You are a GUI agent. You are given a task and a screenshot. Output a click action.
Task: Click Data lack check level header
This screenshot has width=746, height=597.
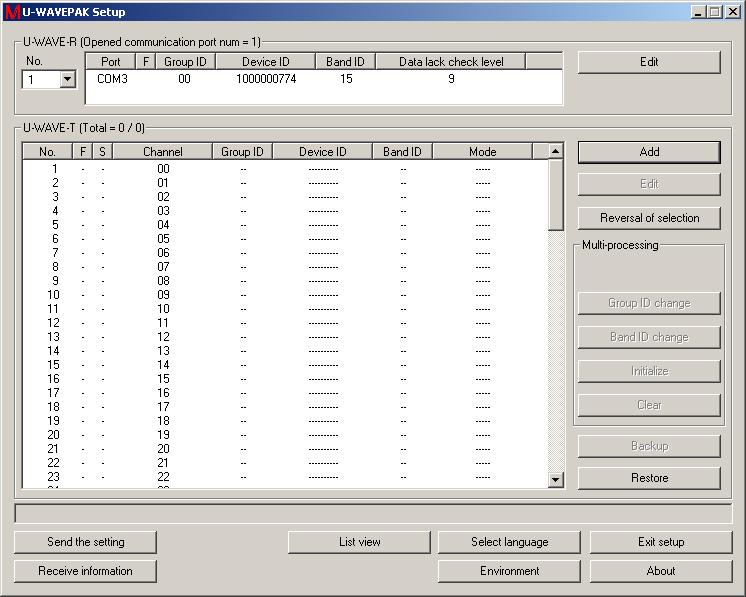coord(451,61)
